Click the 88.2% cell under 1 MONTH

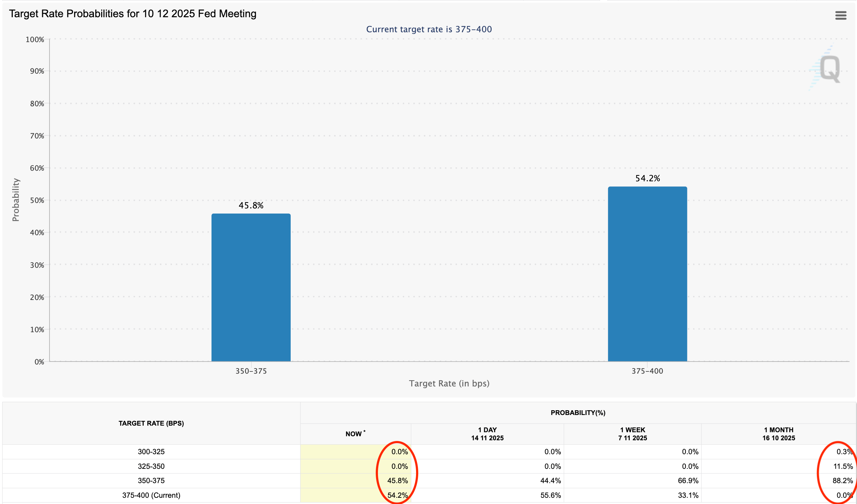click(x=842, y=481)
